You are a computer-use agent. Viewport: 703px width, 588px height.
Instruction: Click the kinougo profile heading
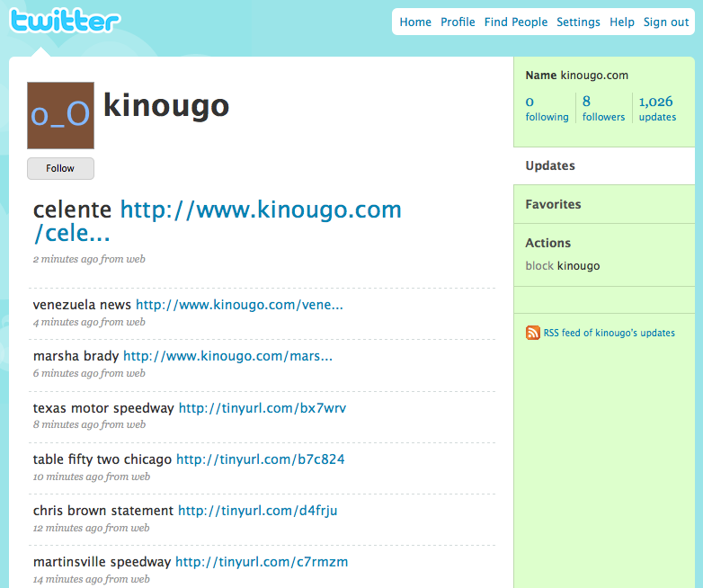(x=166, y=107)
